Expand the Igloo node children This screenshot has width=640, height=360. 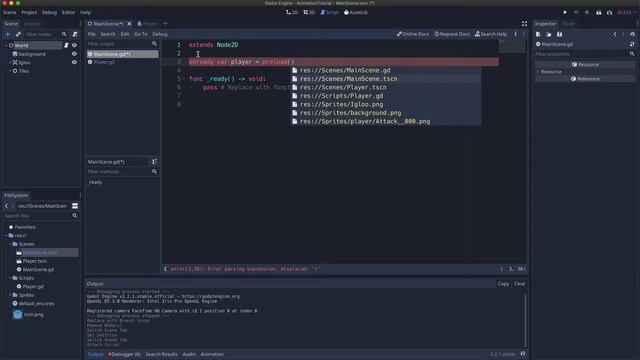10,62
